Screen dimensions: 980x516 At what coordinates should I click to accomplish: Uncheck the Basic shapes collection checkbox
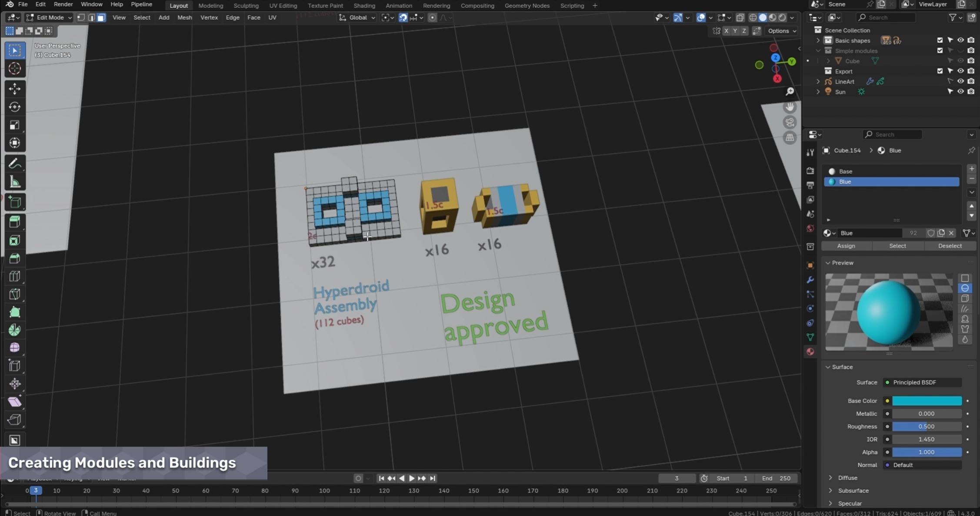[940, 40]
